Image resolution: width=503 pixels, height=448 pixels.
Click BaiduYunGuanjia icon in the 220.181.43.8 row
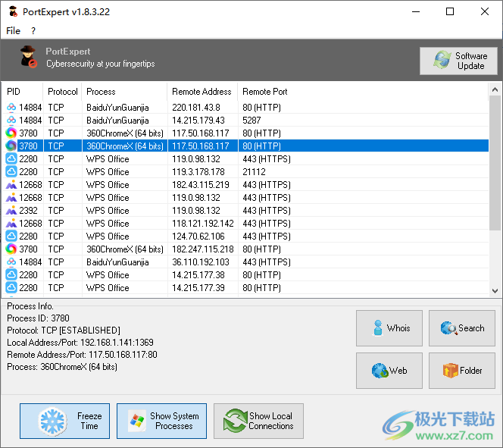tap(11, 107)
